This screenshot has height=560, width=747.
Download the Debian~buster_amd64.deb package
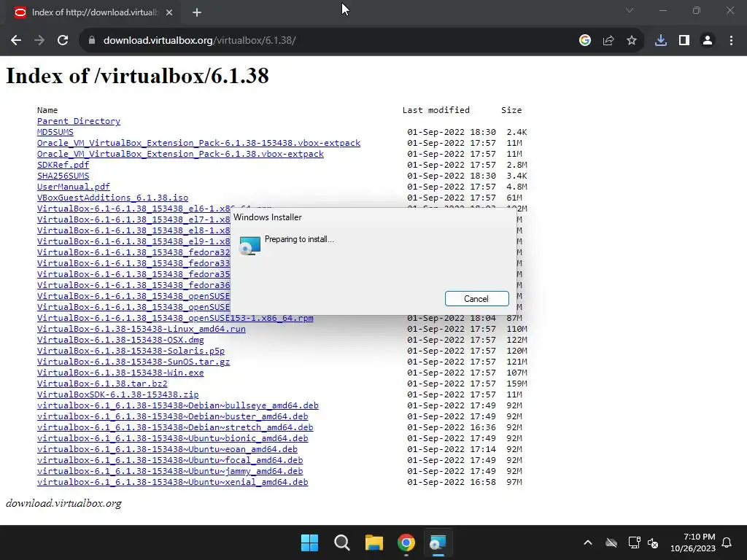[x=172, y=417]
